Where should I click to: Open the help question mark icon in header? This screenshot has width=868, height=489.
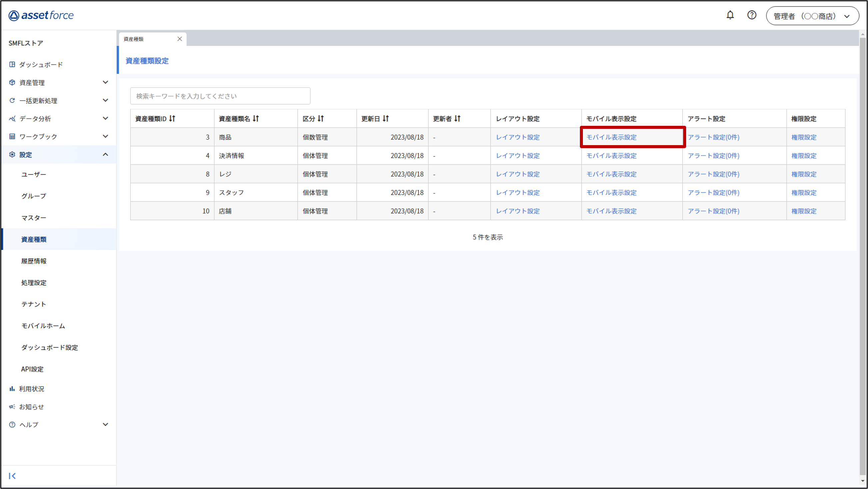[x=751, y=15]
